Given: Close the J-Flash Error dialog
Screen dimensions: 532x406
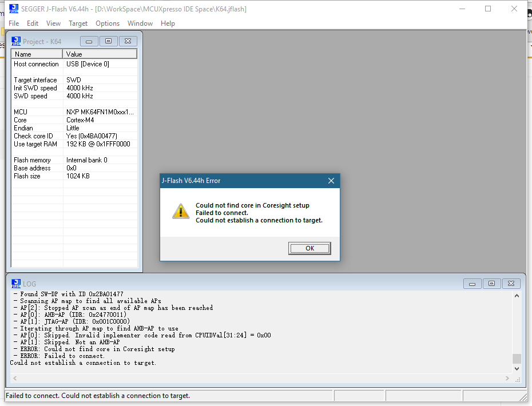Looking at the screenshot, I should 331,181.
